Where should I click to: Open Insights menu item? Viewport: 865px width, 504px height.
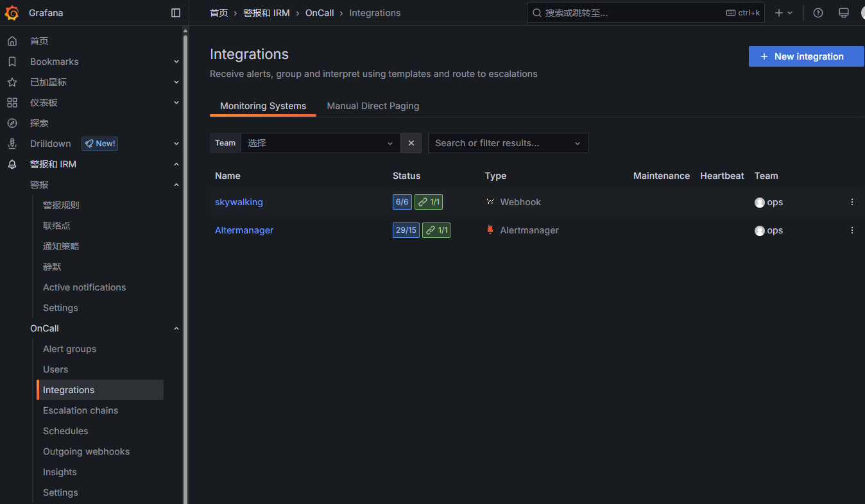click(60, 472)
